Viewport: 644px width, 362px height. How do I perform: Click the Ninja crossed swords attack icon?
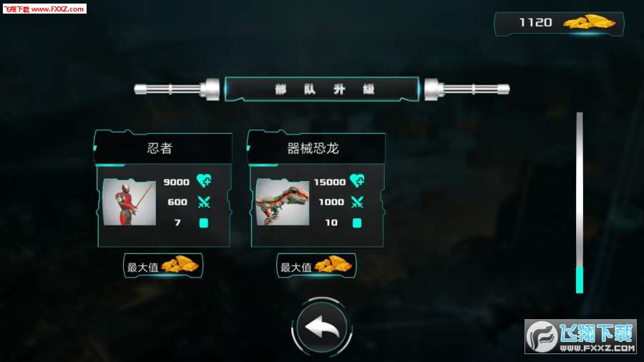tap(204, 202)
